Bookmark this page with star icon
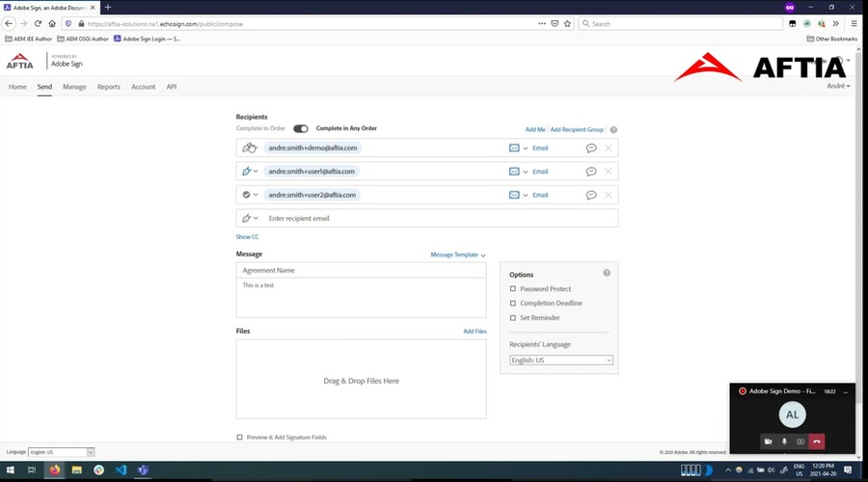The image size is (868, 482). pyautogui.click(x=567, y=24)
